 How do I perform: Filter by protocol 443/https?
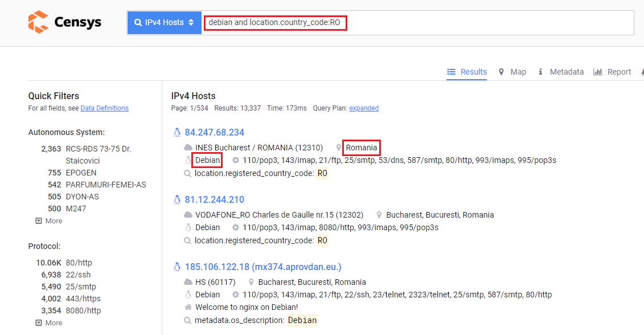click(x=83, y=299)
